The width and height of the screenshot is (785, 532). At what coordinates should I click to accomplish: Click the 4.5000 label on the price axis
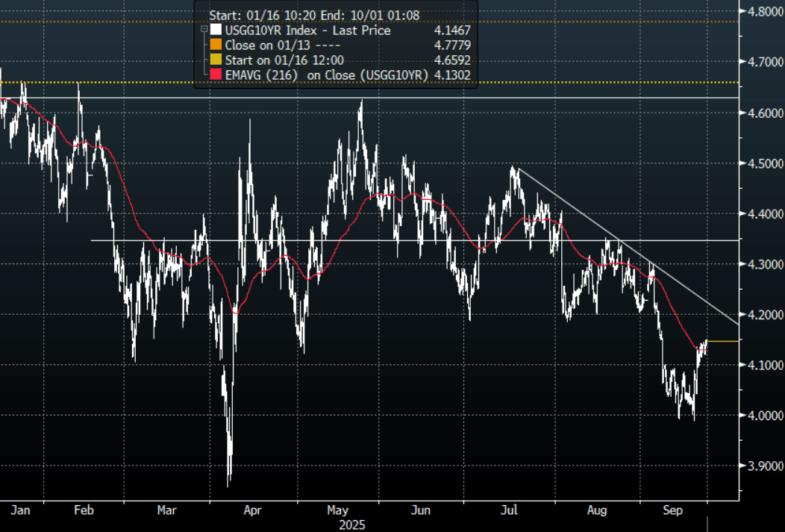coord(760,163)
